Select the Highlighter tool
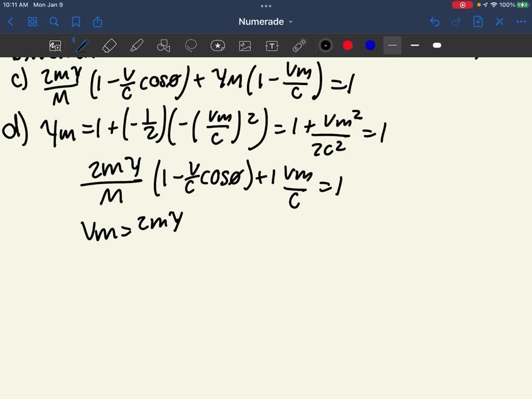 137,46
